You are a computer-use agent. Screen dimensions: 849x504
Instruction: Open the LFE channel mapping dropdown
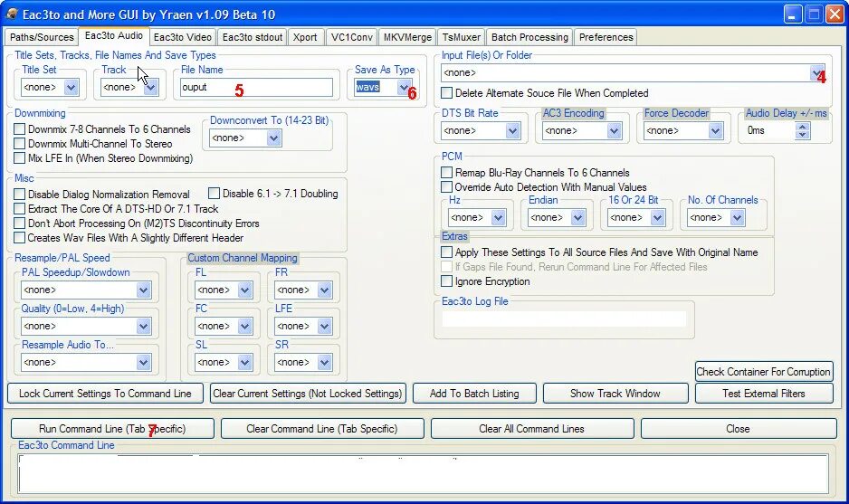324,327
